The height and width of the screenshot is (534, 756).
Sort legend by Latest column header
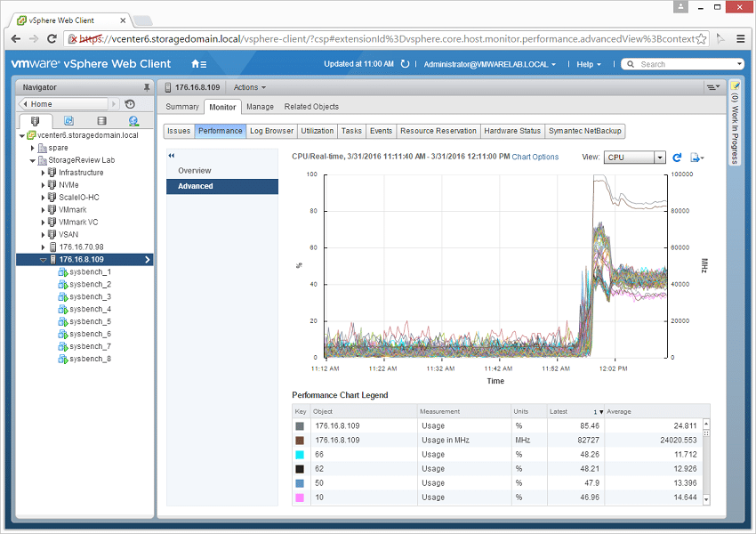(x=575, y=411)
